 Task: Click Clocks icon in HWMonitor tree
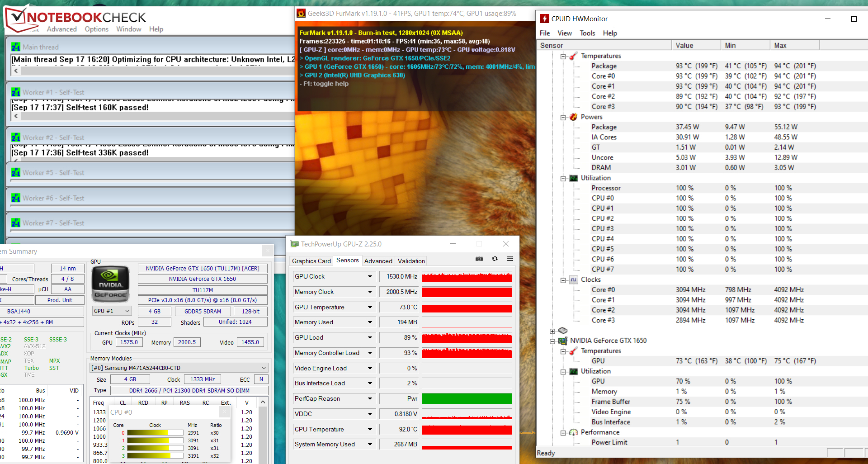pos(573,280)
